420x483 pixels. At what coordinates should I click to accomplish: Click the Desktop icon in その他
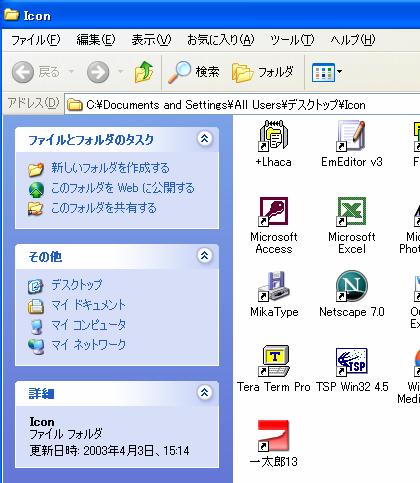(x=35, y=286)
